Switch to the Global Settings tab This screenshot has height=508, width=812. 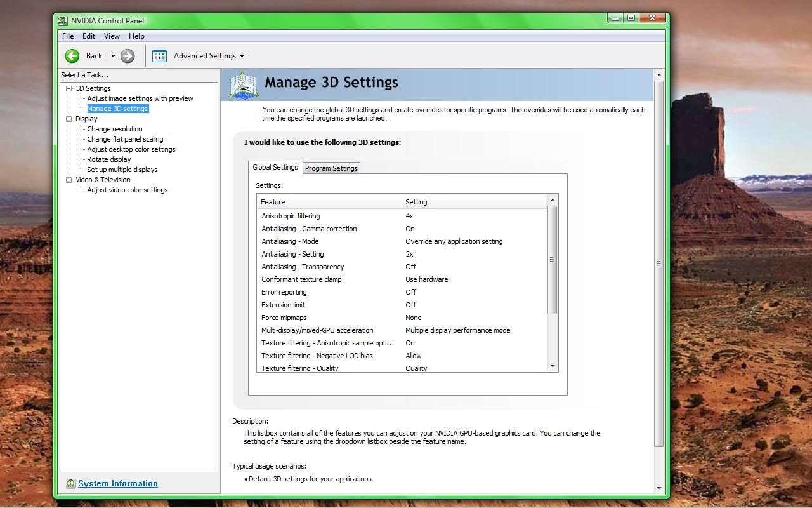[x=275, y=167]
